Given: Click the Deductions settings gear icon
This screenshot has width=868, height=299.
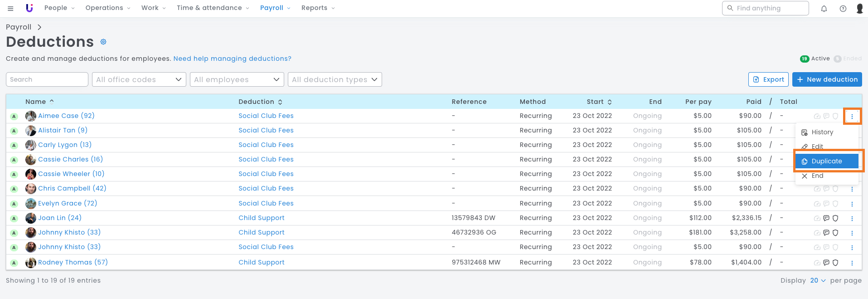Looking at the screenshot, I should [x=103, y=42].
